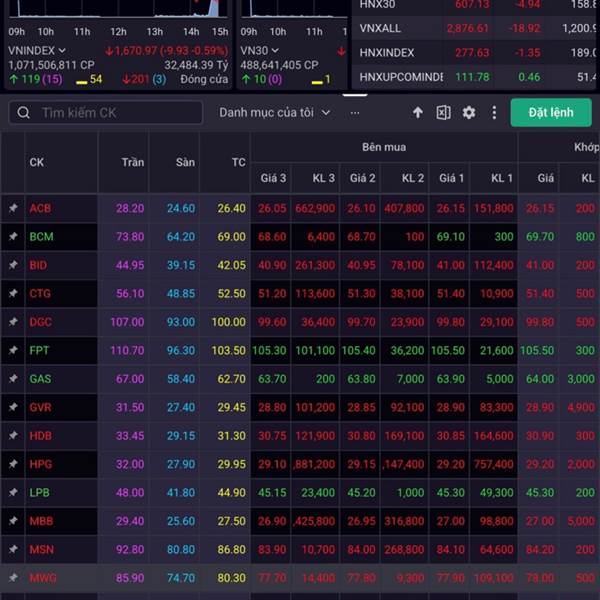The width and height of the screenshot is (600, 600).
Task: Click ACB Giá 1 price 26.15
Action: [x=450, y=208]
